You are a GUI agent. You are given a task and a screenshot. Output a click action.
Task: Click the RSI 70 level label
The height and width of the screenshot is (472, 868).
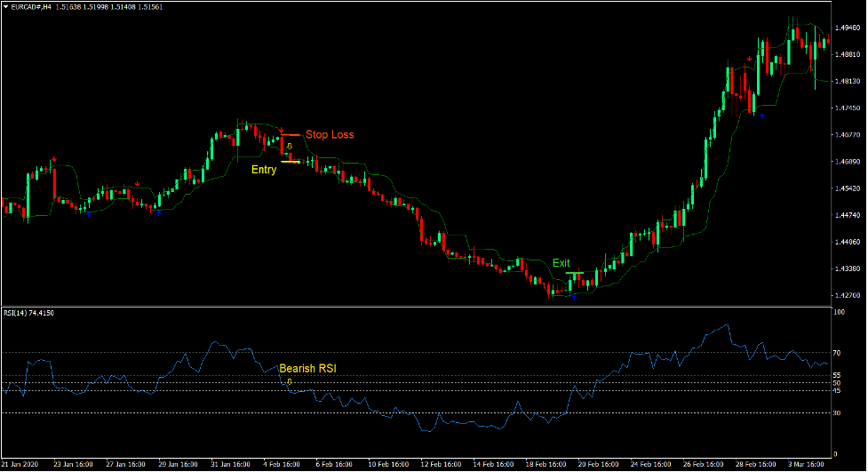point(838,353)
